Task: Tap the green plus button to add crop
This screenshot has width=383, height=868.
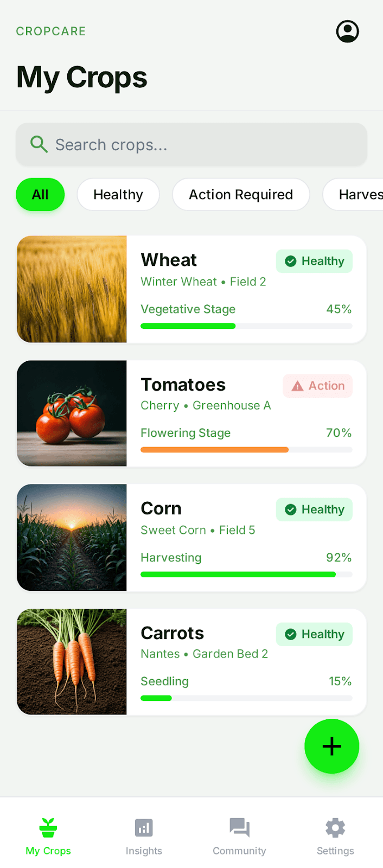Action: (331, 746)
